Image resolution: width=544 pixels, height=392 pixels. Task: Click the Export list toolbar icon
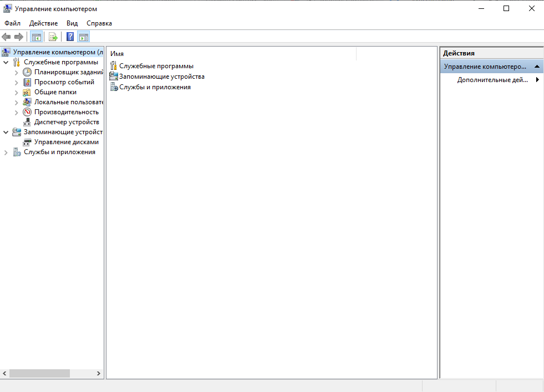[x=53, y=37]
